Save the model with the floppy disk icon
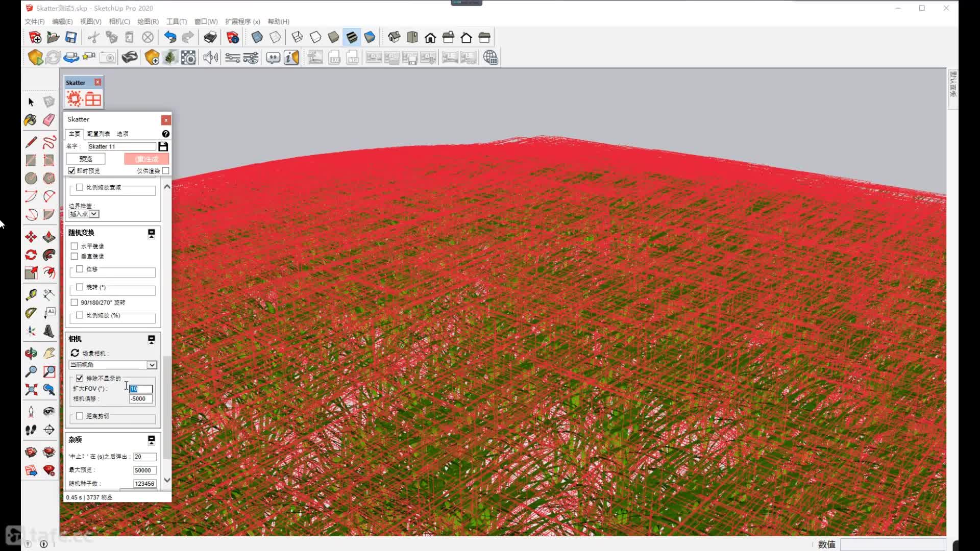 pos(71,37)
